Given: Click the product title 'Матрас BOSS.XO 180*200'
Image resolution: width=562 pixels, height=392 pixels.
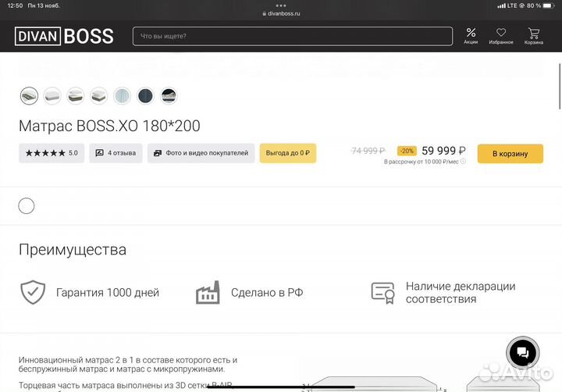Looking at the screenshot, I should 109,126.
